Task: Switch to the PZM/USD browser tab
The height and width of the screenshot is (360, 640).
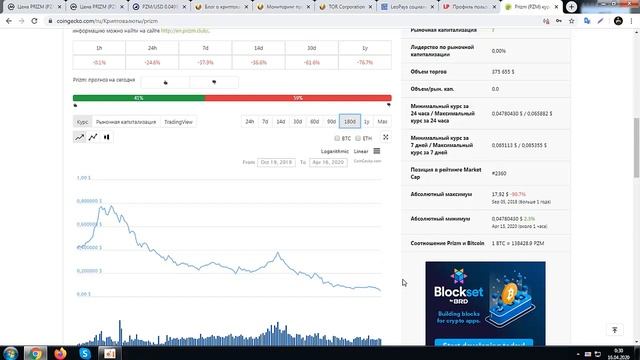Action: (x=158, y=7)
